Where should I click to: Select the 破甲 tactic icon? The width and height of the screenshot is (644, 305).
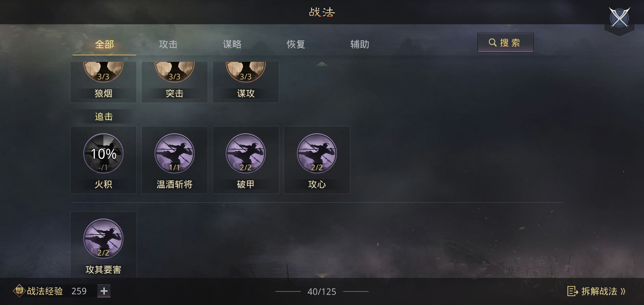tap(246, 153)
